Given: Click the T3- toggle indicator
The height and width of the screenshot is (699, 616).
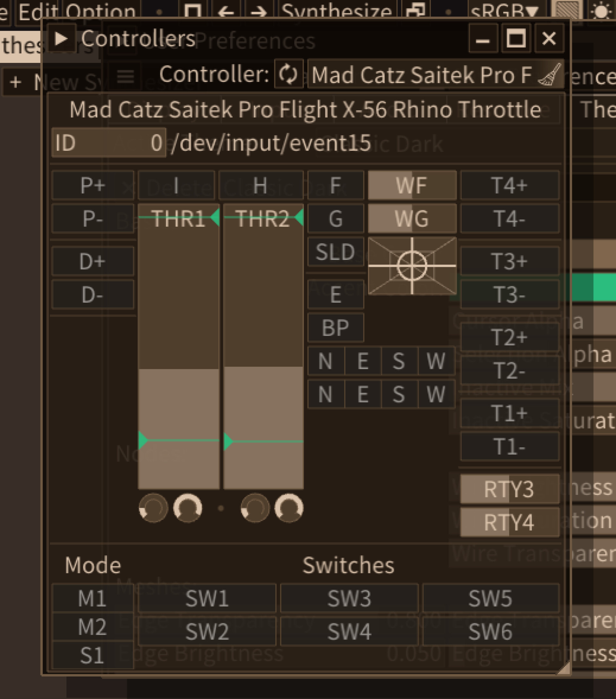Looking at the screenshot, I should [510, 294].
